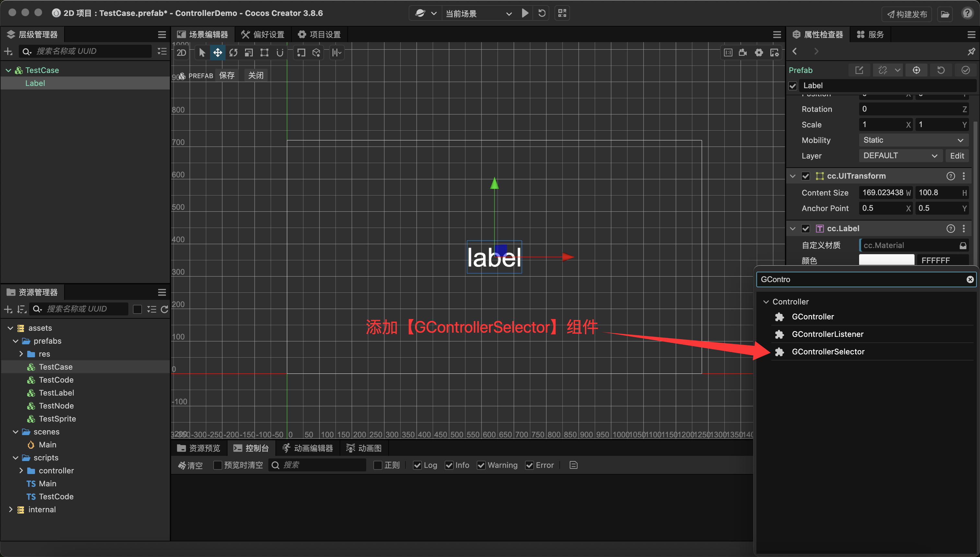
Task: Open the Mobility Static dropdown
Action: pos(913,140)
